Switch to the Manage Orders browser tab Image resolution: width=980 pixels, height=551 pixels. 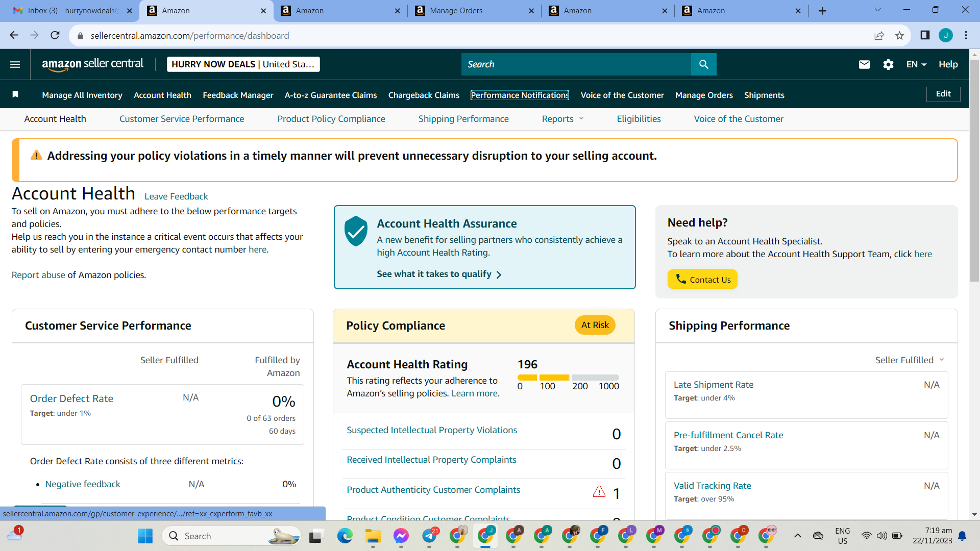pos(475,11)
